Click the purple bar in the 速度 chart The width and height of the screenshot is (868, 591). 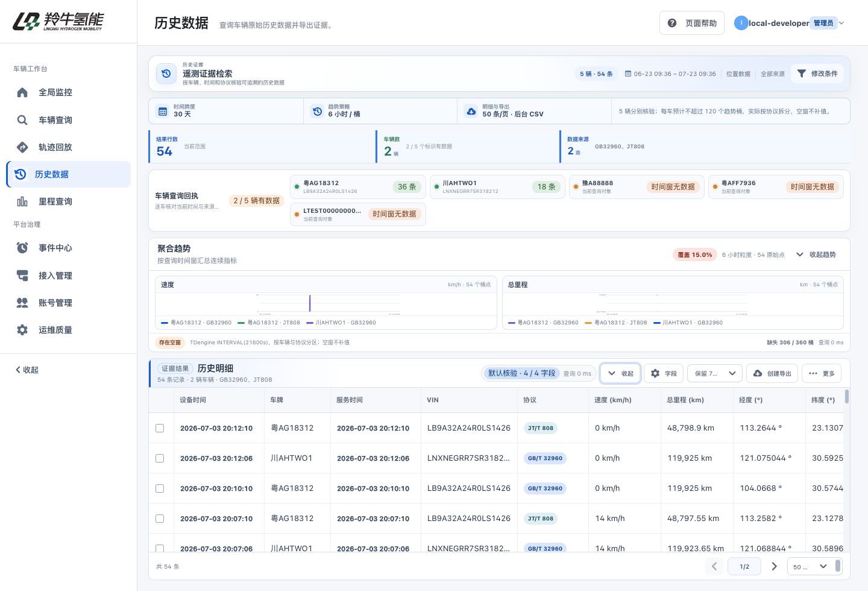310,303
